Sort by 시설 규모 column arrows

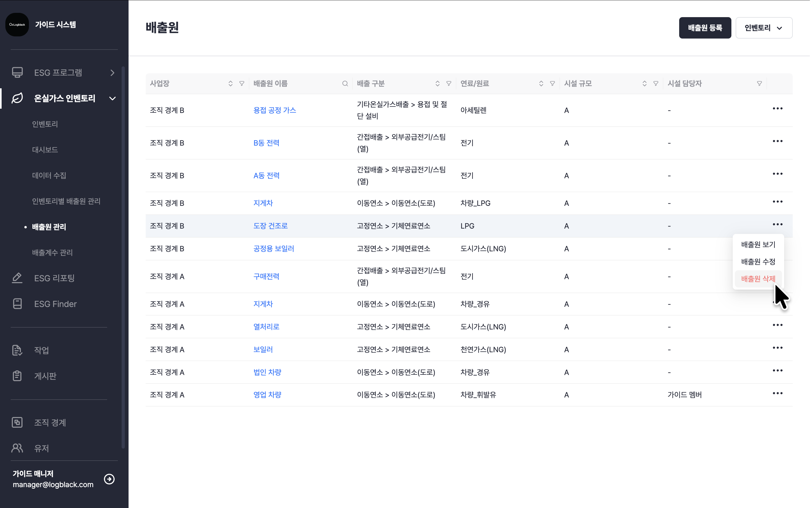[644, 84]
